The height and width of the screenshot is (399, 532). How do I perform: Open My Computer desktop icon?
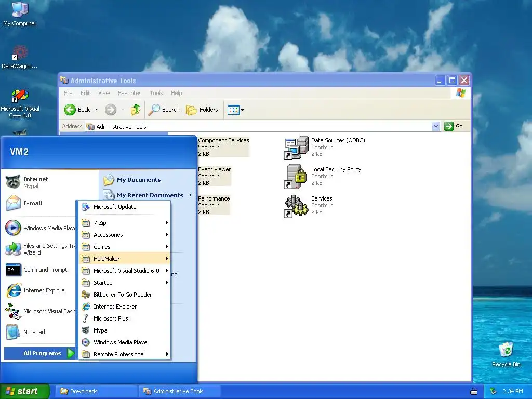coord(20,14)
